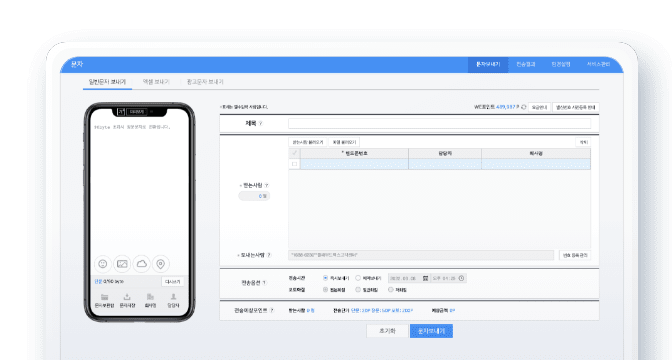Screen dimensions: 672x360
Task: Open the 서비스관리 menu in top bar
Action: click(598, 64)
